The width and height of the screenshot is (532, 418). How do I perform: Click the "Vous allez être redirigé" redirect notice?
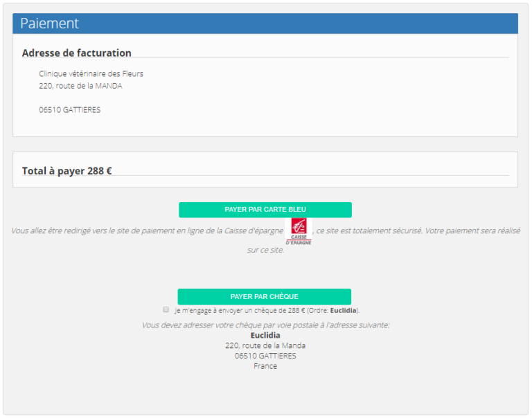[x=147, y=230]
